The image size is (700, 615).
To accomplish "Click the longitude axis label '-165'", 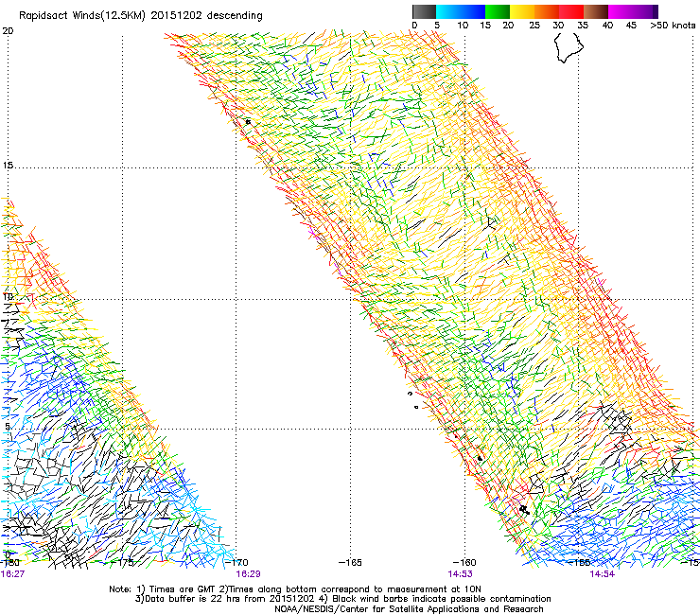I will 350,563.
